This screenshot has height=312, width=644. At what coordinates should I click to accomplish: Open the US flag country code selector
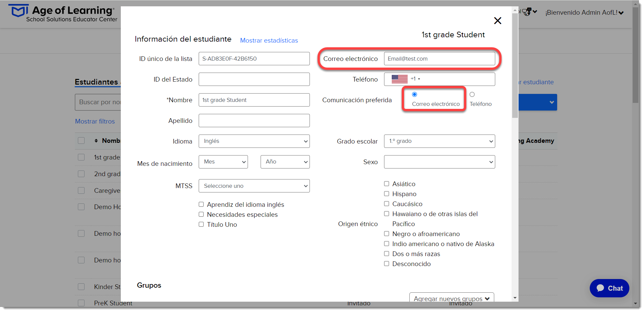point(406,79)
